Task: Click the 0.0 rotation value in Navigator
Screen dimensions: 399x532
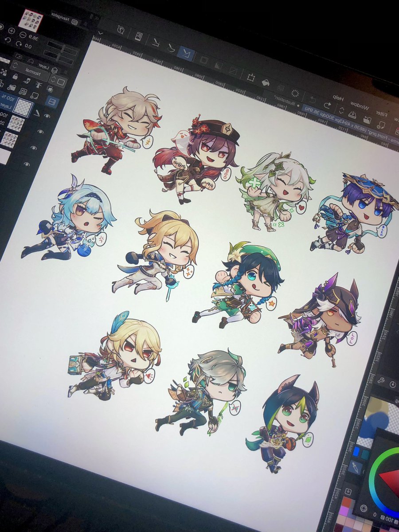Action: point(28,46)
